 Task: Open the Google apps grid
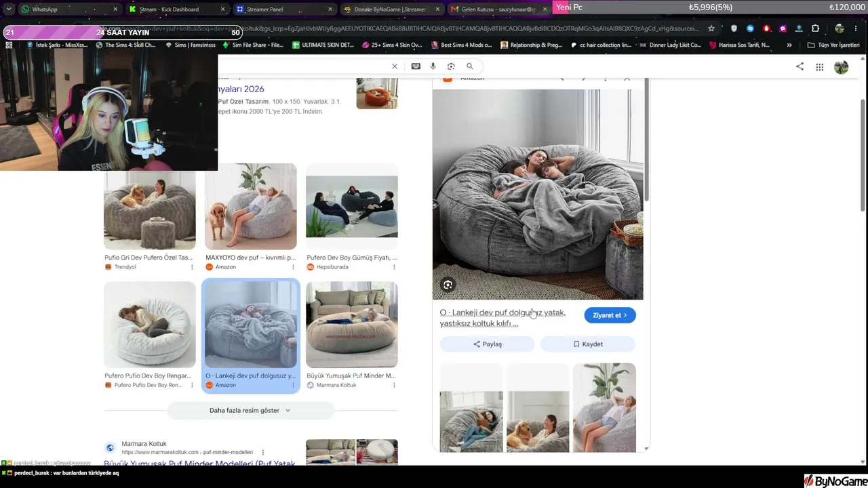click(x=820, y=66)
